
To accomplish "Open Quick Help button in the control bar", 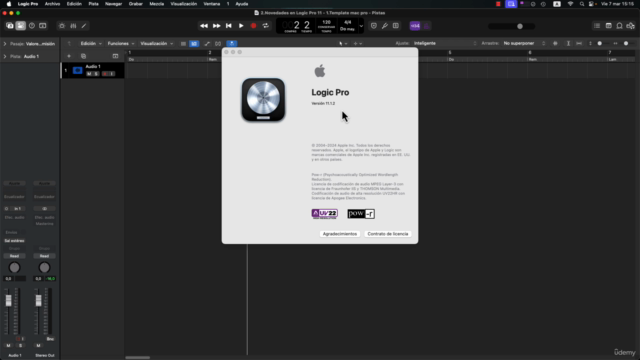I will coord(32,26).
